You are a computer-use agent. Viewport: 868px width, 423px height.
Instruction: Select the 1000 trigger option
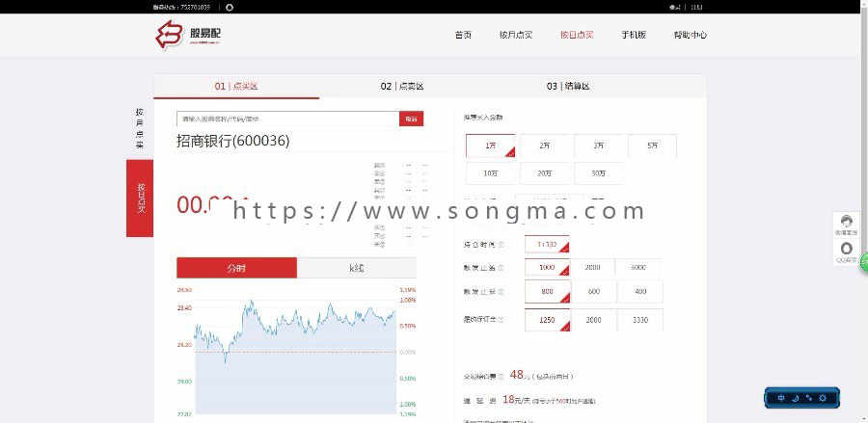tap(547, 267)
